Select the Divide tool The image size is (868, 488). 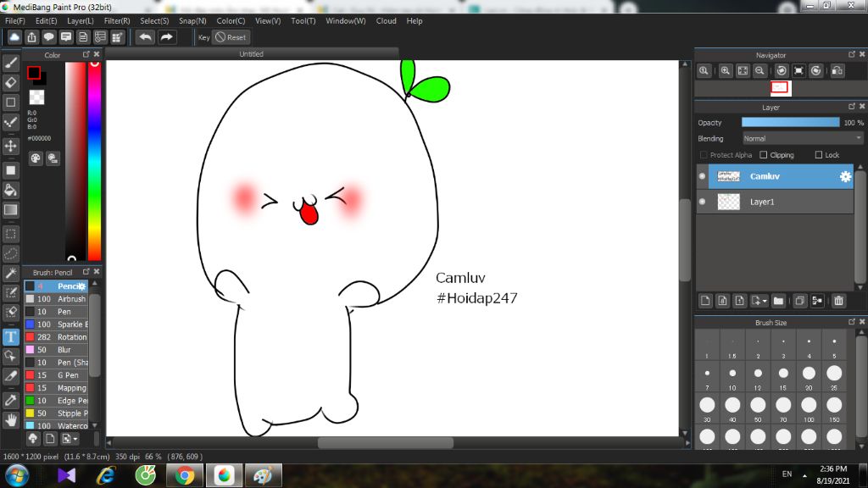click(x=10, y=376)
